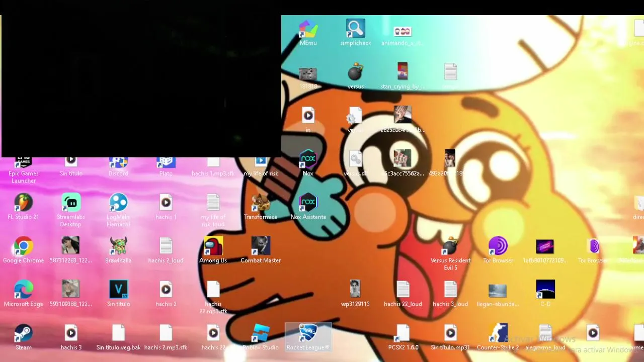Launch Counter-Strike 2

pyautogui.click(x=498, y=336)
